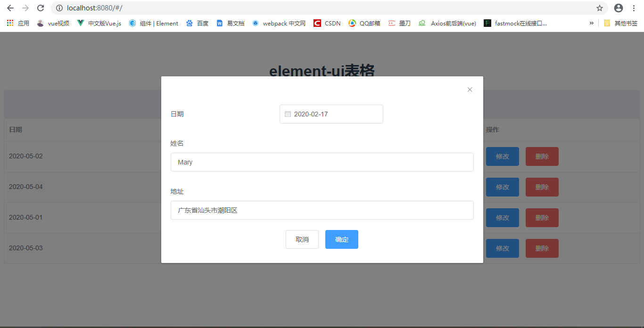The height and width of the screenshot is (328, 644).
Task: Click the calendar icon in the date field
Action: (288, 114)
